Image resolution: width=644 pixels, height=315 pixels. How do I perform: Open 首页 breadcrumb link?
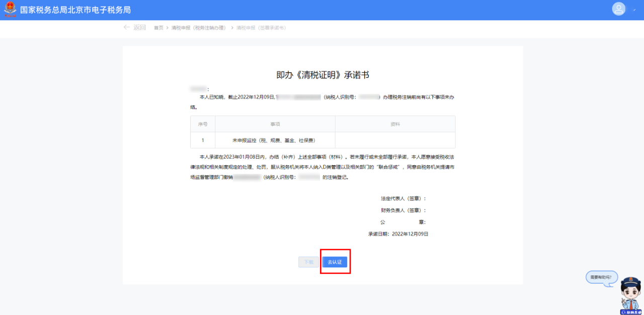(x=158, y=28)
